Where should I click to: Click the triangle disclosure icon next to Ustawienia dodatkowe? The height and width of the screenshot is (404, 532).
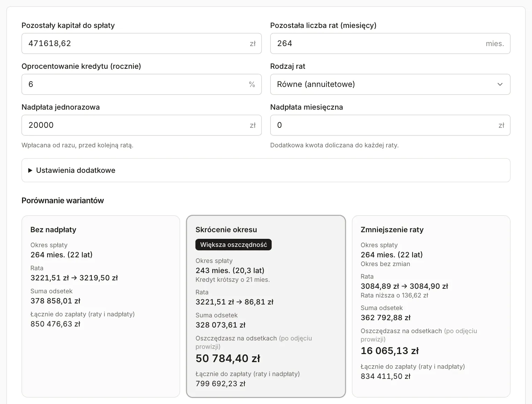tap(30, 170)
